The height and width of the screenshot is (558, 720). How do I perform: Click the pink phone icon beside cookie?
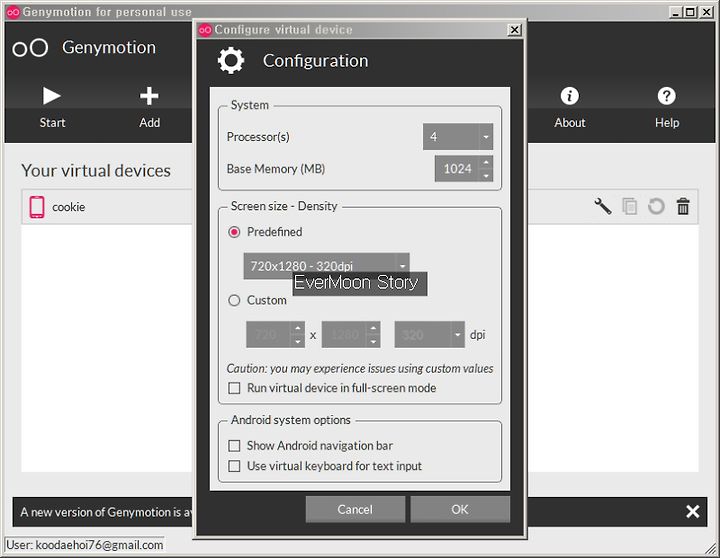tap(37, 207)
